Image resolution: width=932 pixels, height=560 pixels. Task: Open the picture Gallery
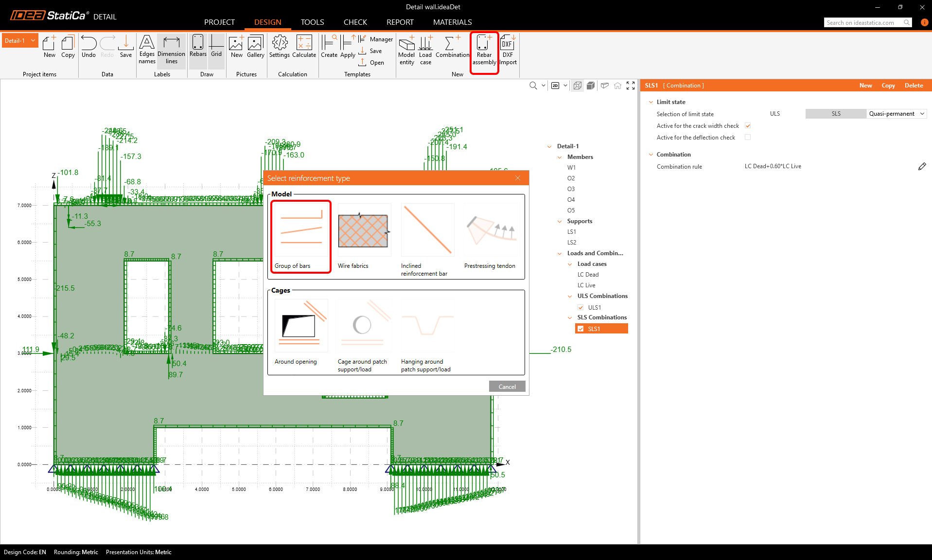pyautogui.click(x=255, y=47)
